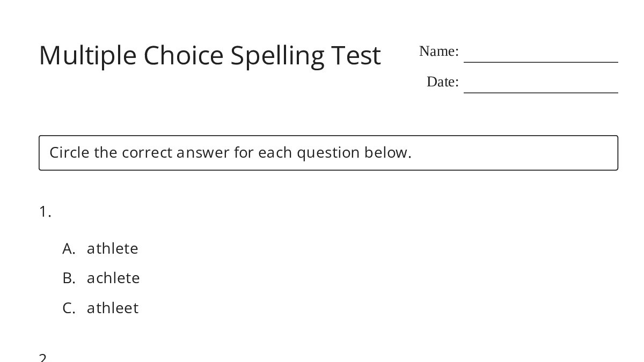Click the word 'question' in the instruction box
This screenshot has height=362, width=644.
pyautogui.click(x=328, y=153)
